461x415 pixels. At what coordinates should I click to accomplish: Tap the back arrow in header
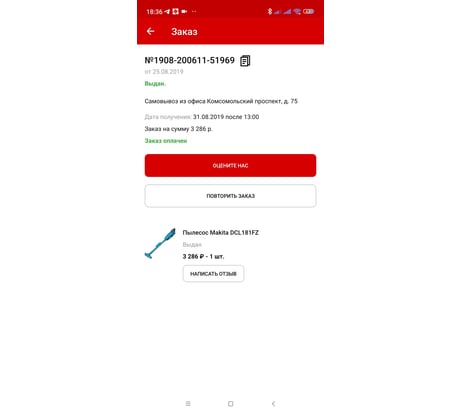click(x=150, y=31)
